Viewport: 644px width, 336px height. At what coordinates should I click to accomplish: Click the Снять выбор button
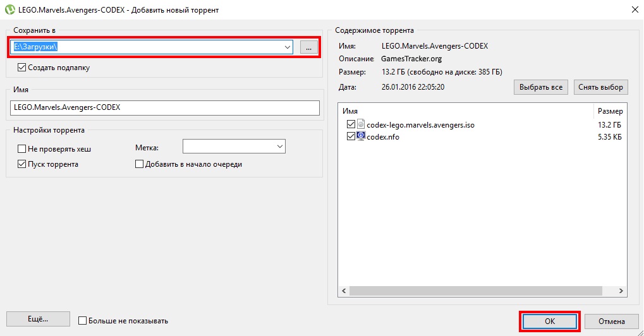pos(601,87)
